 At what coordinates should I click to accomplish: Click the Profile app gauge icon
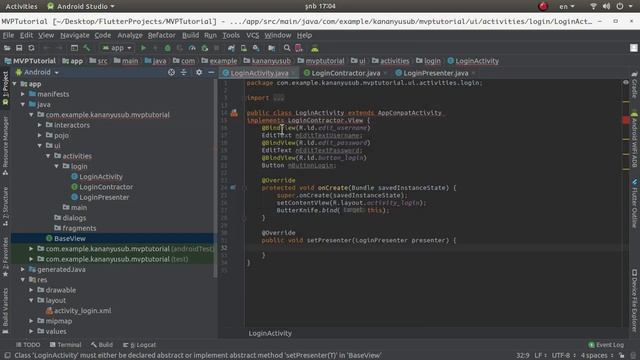[x=192, y=48]
